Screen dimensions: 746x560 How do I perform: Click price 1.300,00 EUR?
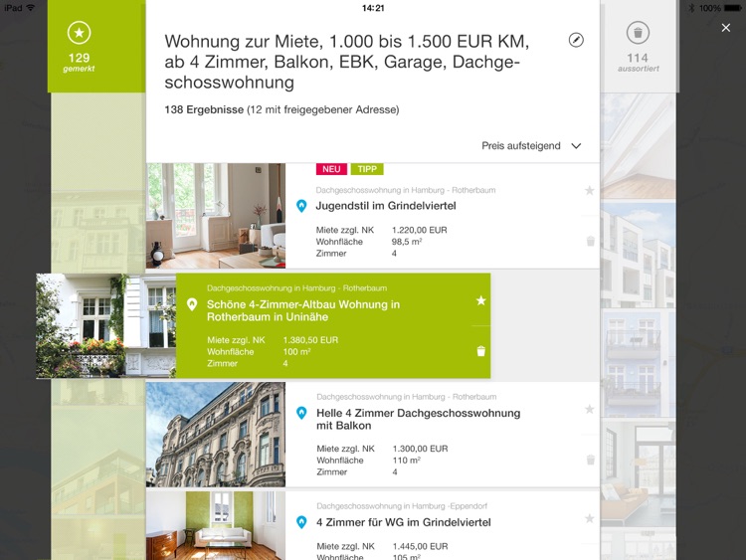click(420, 449)
